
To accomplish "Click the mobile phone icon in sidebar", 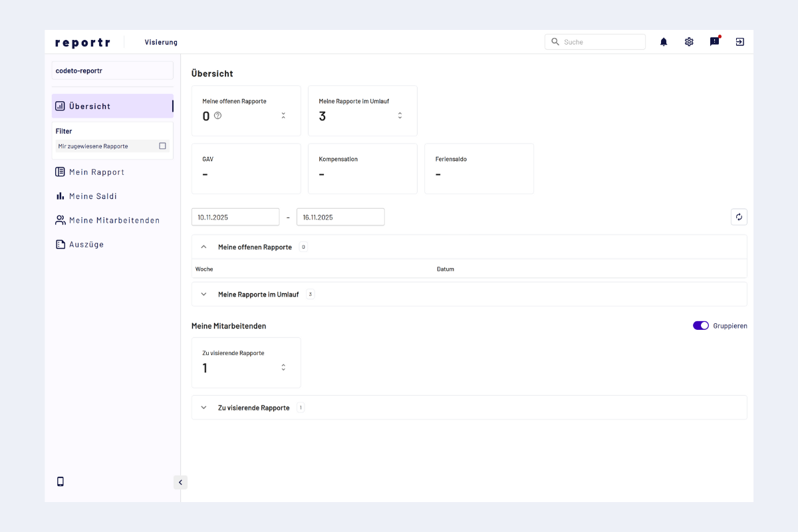I will 61,481.
